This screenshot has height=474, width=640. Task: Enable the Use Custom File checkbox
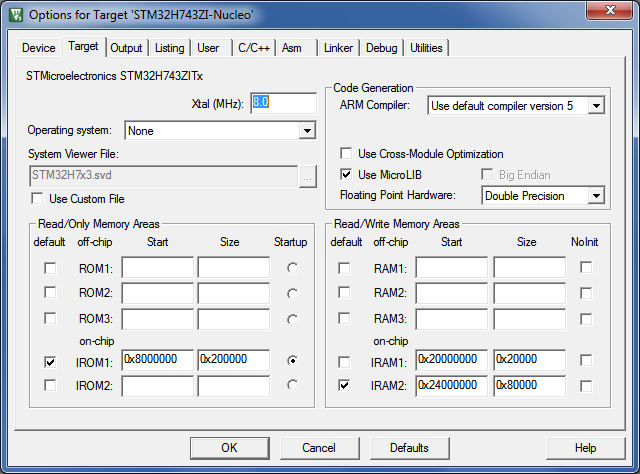coord(37,198)
